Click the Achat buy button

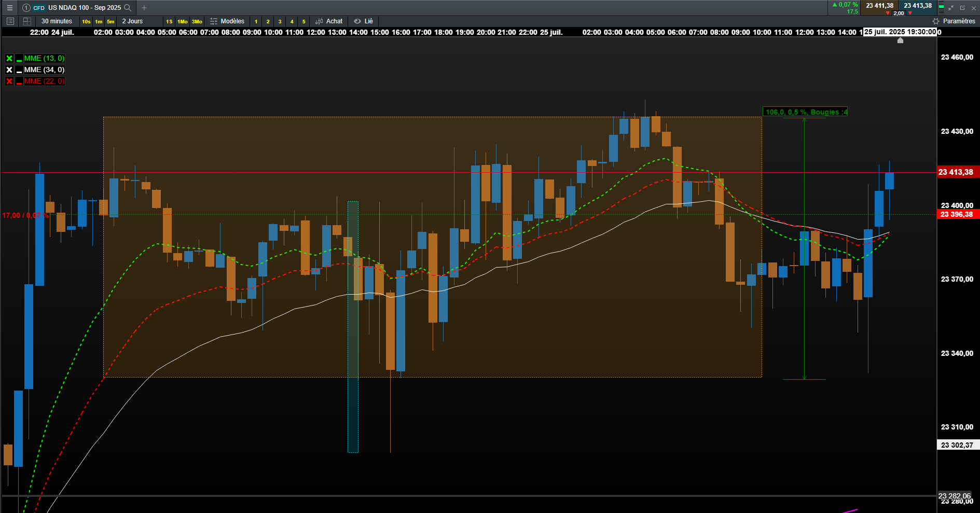[329, 21]
